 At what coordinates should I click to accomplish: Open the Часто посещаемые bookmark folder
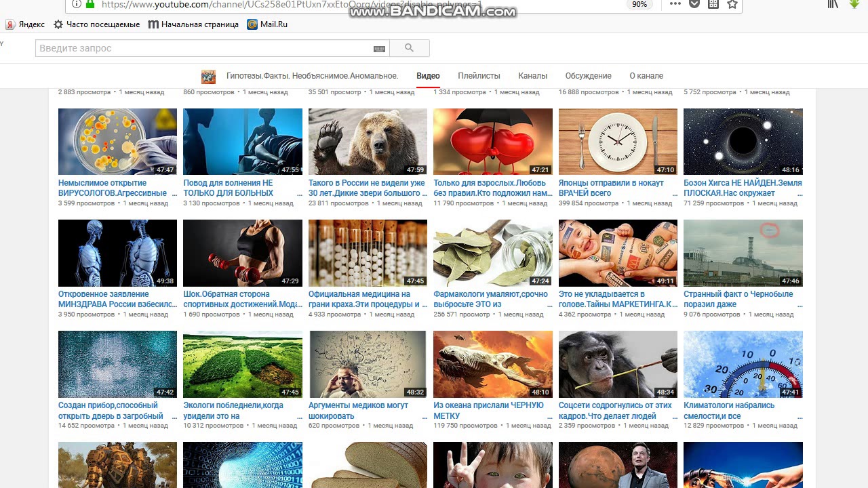(x=96, y=24)
